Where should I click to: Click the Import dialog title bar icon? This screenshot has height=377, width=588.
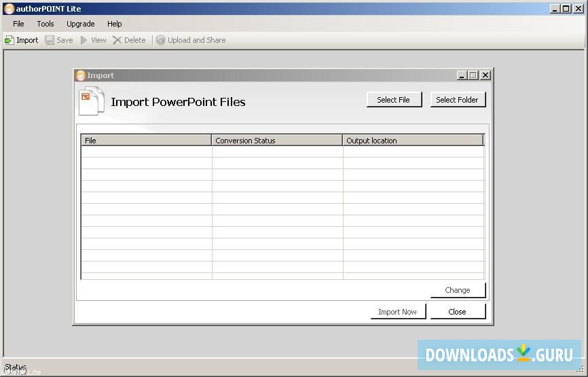point(81,75)
